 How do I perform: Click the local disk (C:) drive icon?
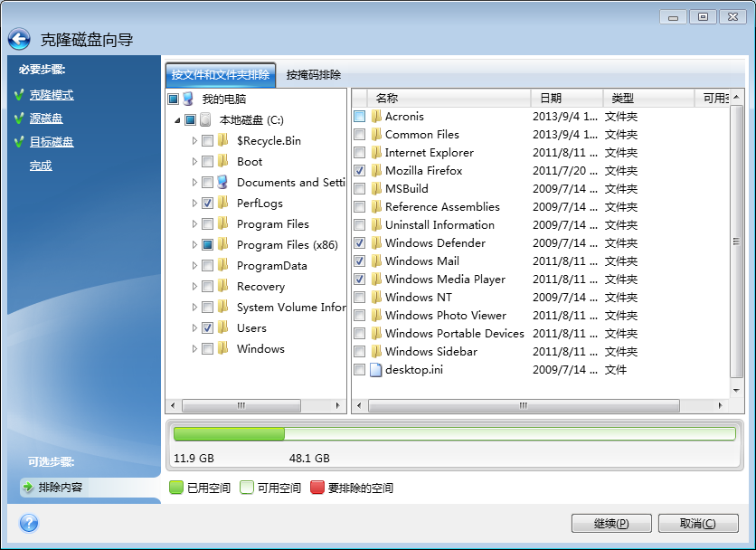206,119
